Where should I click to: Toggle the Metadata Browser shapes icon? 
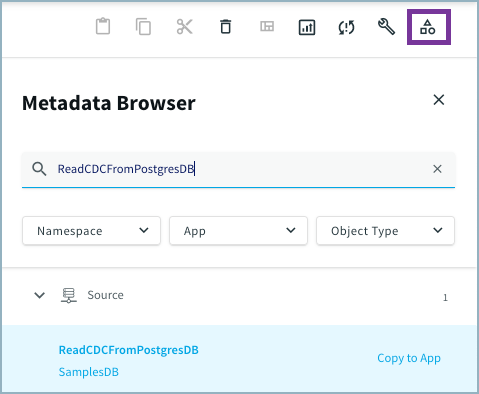(428, 27)
